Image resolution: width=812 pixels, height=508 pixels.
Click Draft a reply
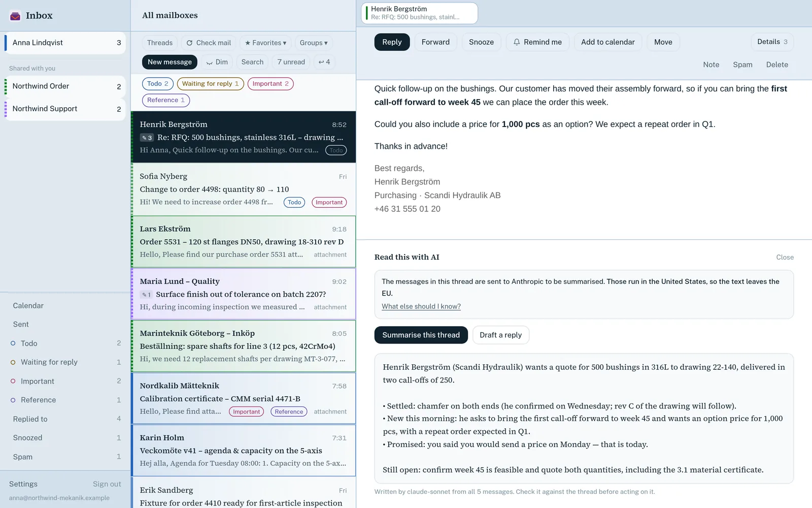click(x=500, y=335)
